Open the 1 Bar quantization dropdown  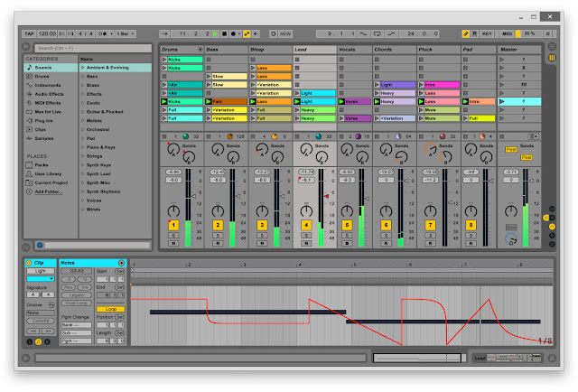tap(126, 34)
